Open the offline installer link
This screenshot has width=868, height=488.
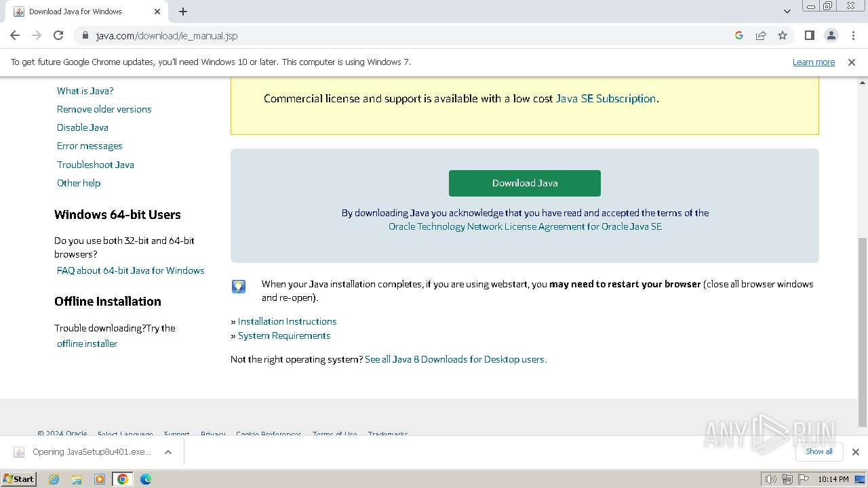coord(87,344)
